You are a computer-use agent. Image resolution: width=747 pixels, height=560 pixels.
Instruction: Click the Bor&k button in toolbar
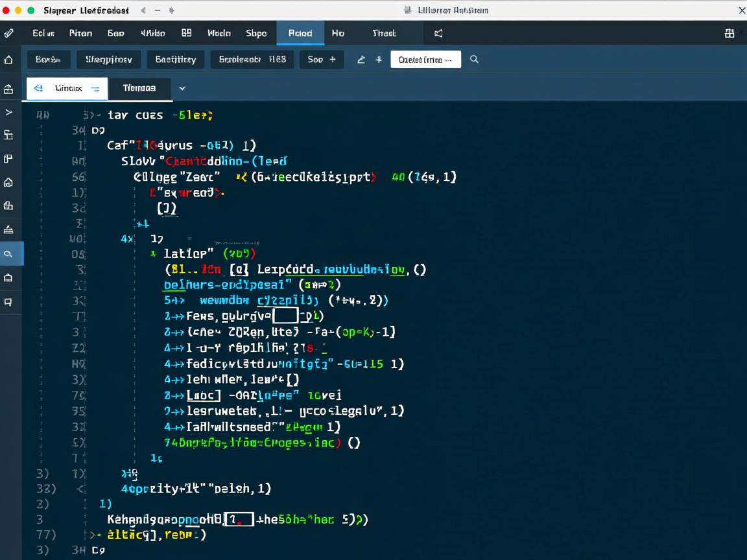pos(48,60)
